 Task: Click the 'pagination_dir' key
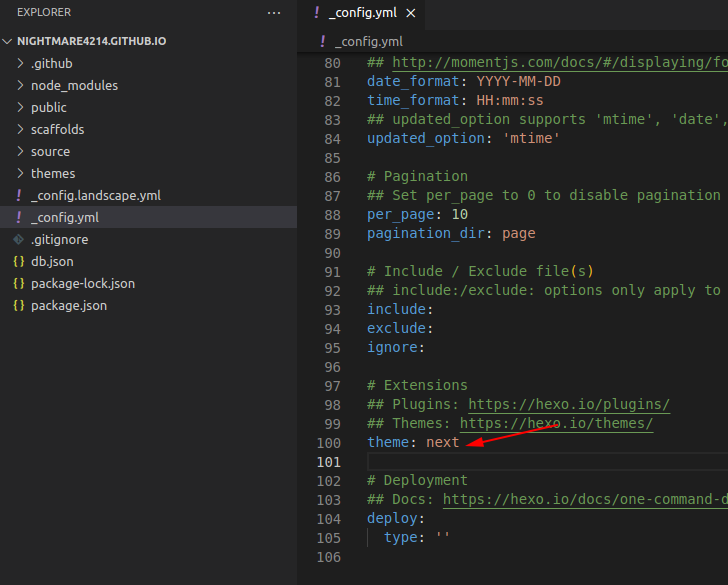click(426, 234)
